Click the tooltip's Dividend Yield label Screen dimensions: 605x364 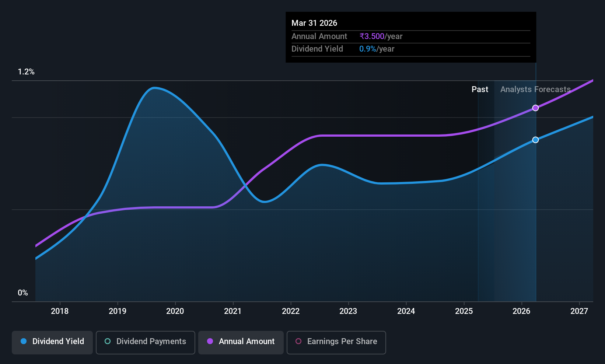(317, 49)
